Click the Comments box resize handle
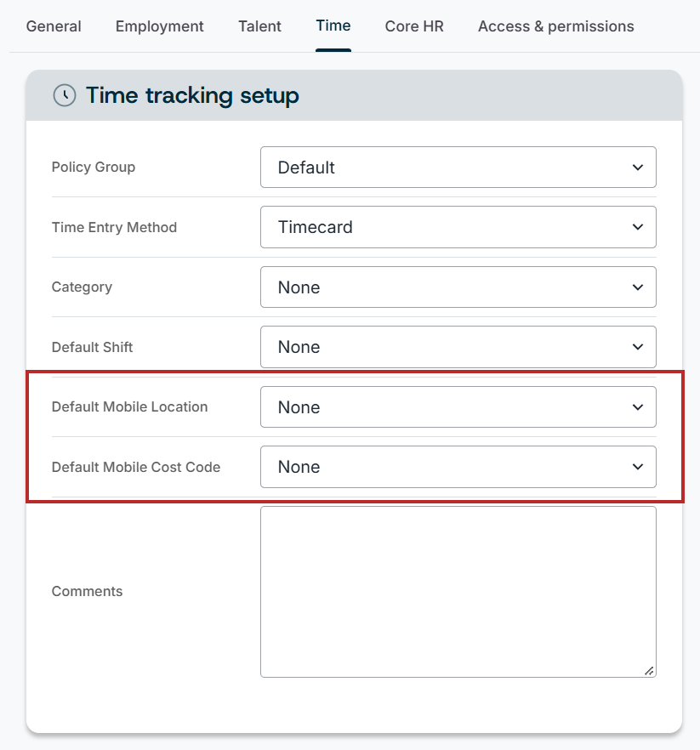The height and width of the screenshot is (750, 700). (649, 671)
